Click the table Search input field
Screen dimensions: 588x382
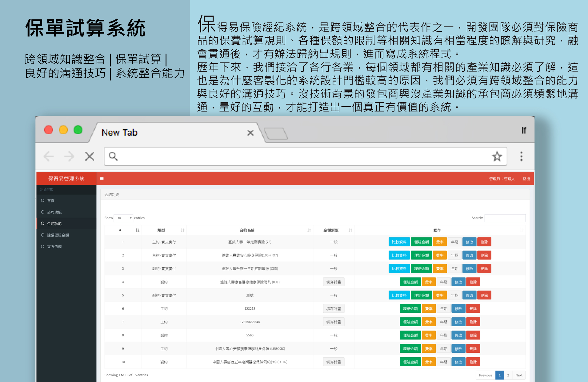coord(505,218)
